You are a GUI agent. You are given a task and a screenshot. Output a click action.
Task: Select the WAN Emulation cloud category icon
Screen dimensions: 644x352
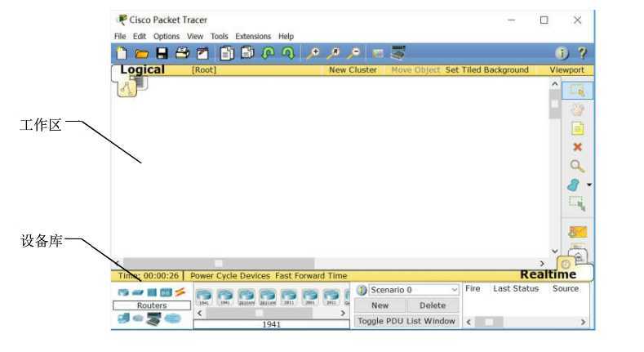tap(139, 319)
